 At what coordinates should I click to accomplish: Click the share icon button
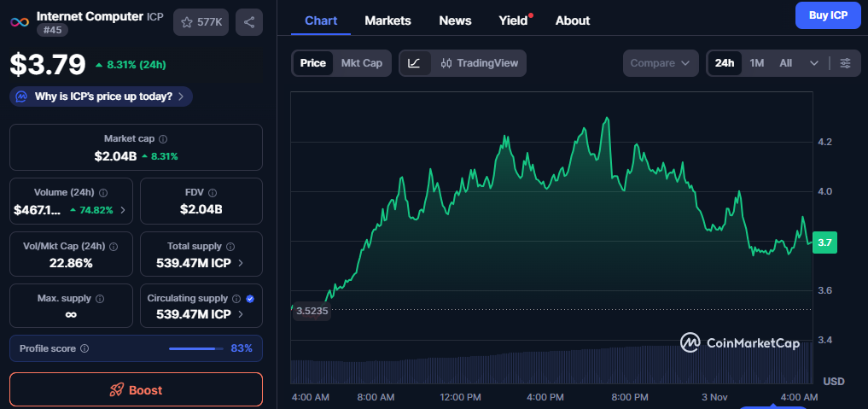click(249, 22)
